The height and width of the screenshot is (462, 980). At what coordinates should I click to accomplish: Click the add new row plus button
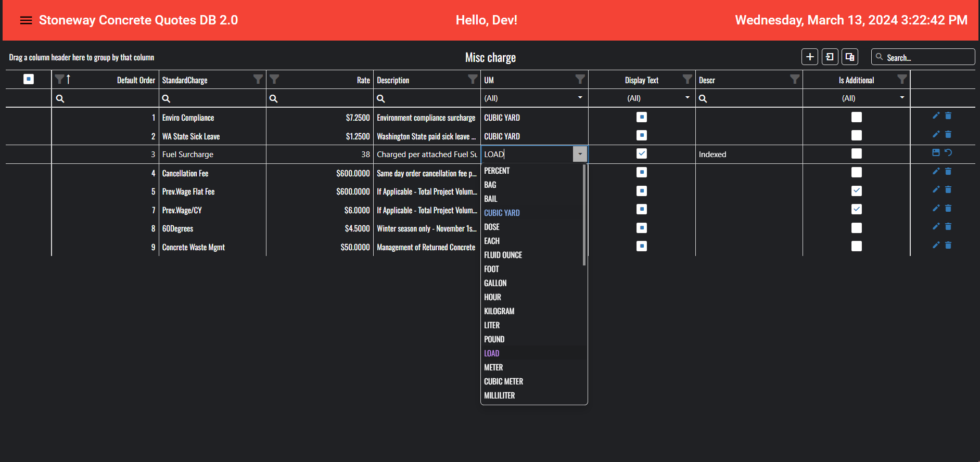pos(810,57)
